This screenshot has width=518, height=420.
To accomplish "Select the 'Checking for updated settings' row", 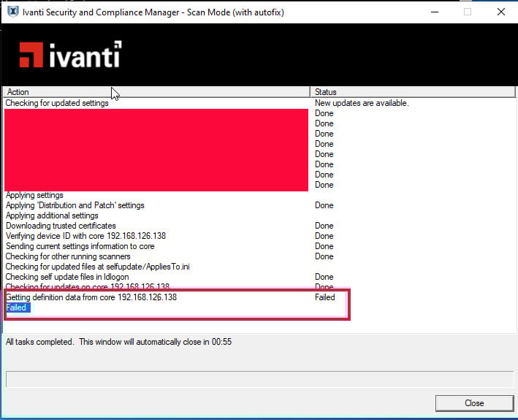I will (57, 103).
